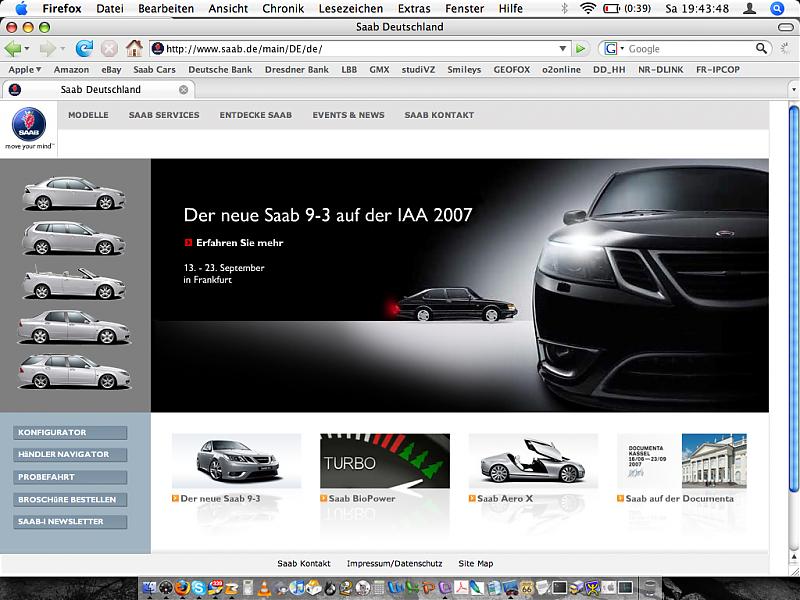Select the convertible car model in sidebar
This screenshot has width=800, height=600.
coord(73,283)
